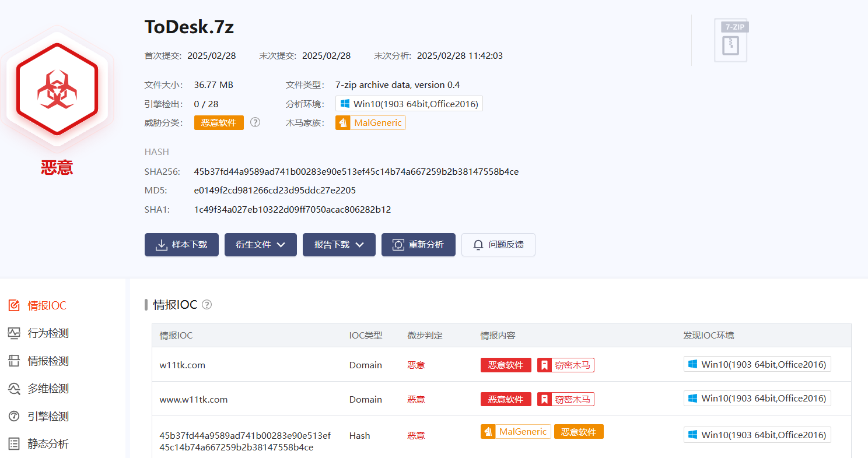Click the www.w11tk.com domain cell

[194, 399]
